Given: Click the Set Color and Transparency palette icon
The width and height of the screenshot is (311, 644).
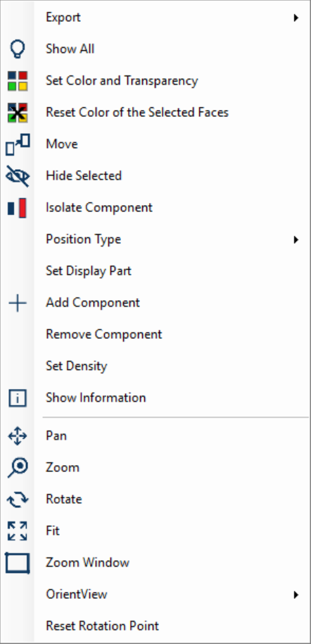Looking at the screenshot, I should coord(18,81).
